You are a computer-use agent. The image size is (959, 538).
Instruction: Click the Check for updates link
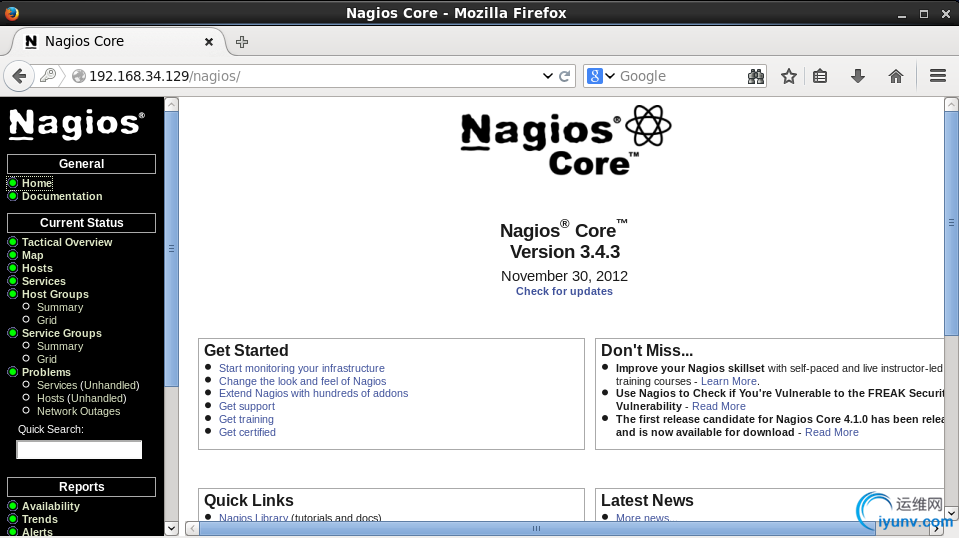pos(564,291)
